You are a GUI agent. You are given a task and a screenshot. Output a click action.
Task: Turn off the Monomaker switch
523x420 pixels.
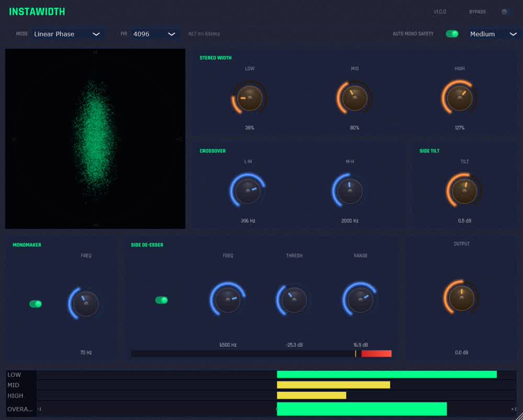coord(36,304)
